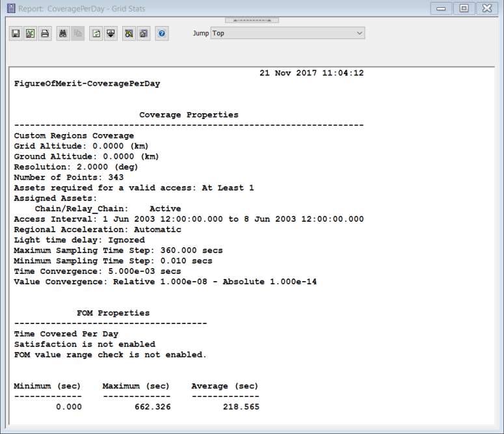The width and height of the screenshot is (504, 434).
Task: Click the toolbar grip handle at top
Action: (252, 21)
